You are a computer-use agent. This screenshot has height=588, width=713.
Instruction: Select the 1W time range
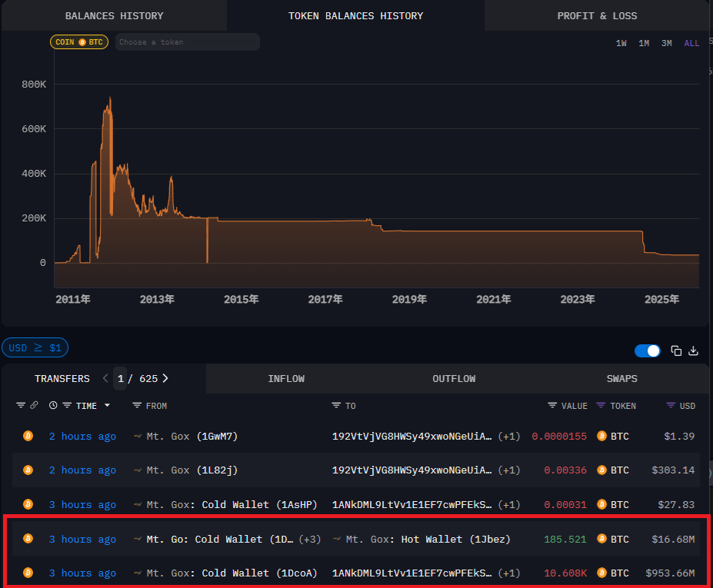tap(621, 43)
